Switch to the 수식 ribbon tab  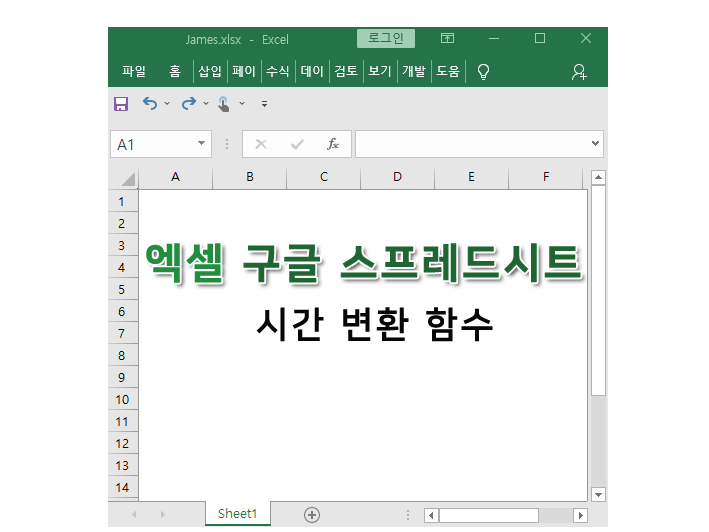coord(278,71)
